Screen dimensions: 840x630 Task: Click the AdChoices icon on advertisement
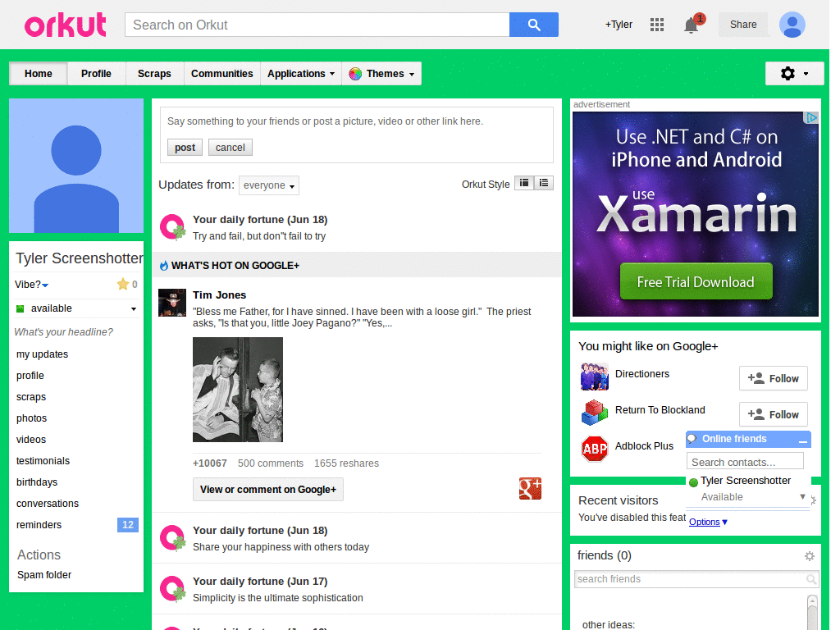(811, 117)
